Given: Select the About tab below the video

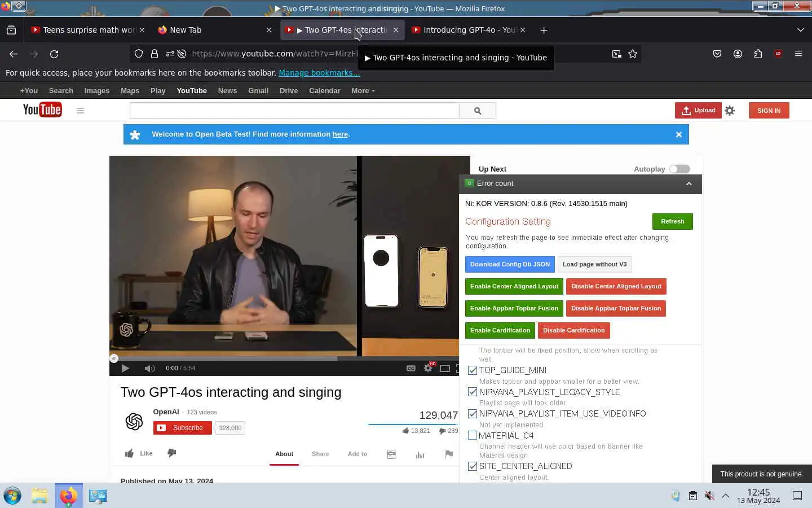Looking at the screenshot, I should [x=284, y=454].
